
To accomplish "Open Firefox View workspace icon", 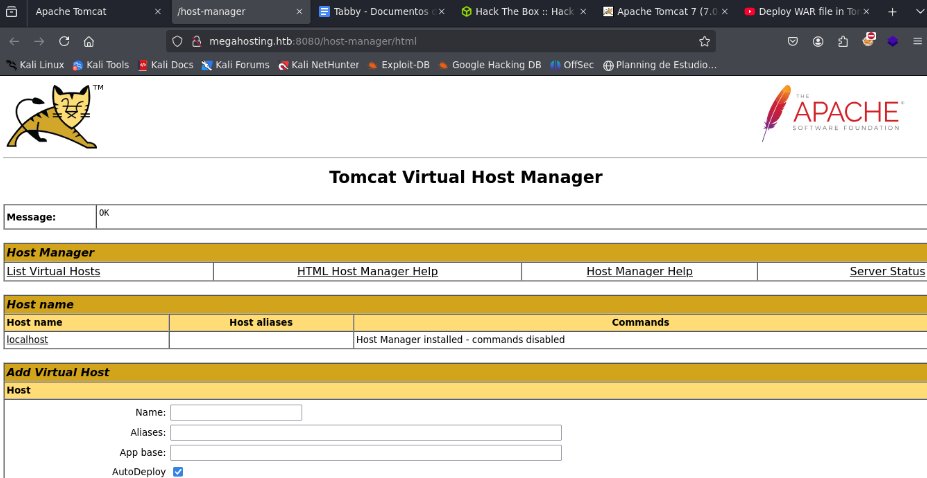I will [11, 11].
